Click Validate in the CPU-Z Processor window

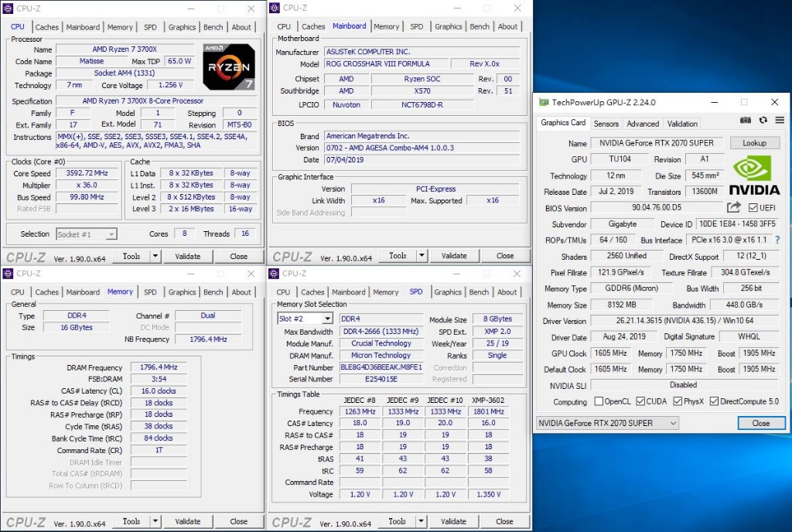(x=188, y=257)
